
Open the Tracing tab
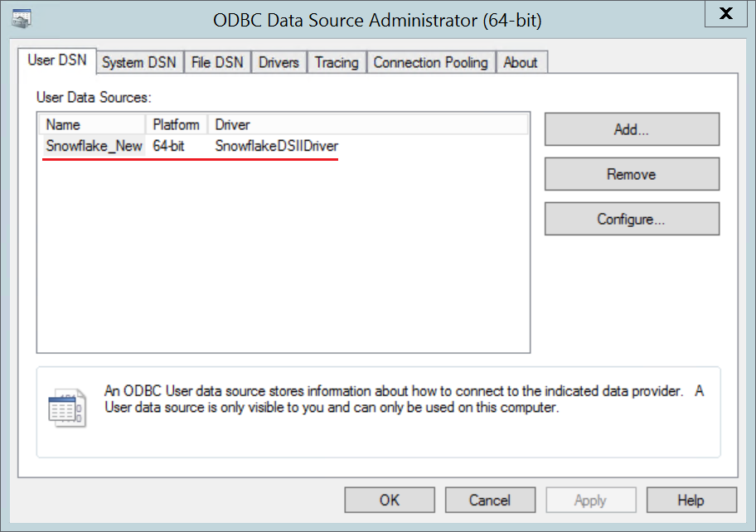tap(337, 62)
